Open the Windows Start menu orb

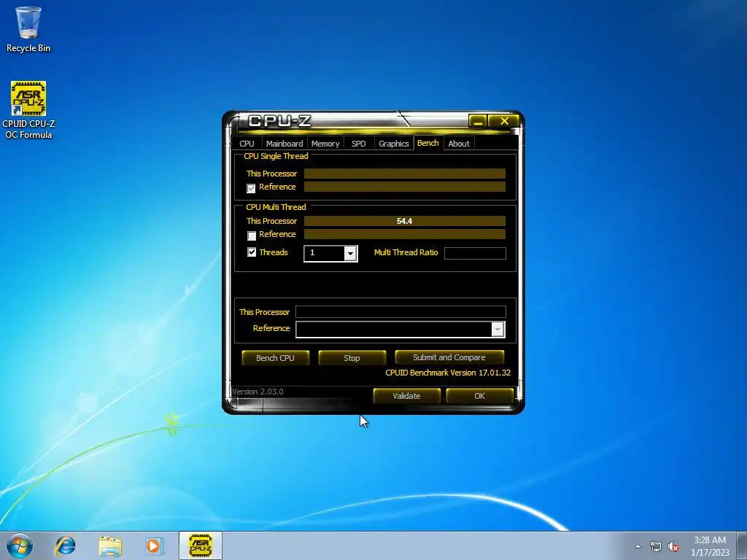[20, 545]
